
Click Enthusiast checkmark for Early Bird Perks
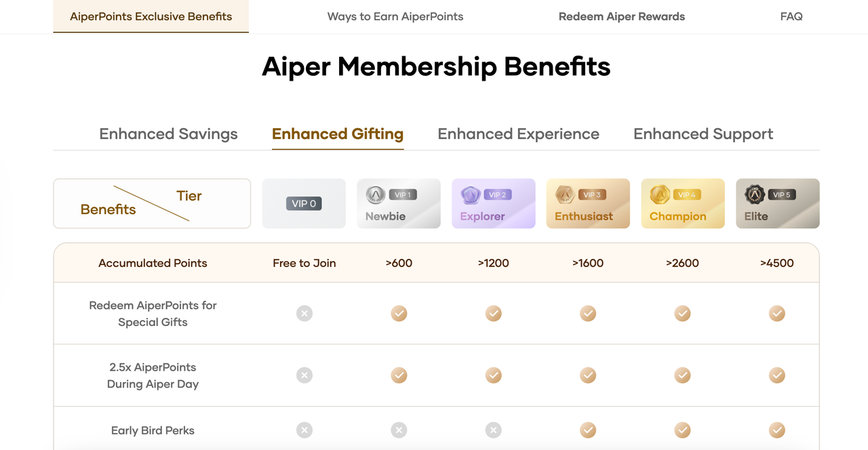point(588,430)
